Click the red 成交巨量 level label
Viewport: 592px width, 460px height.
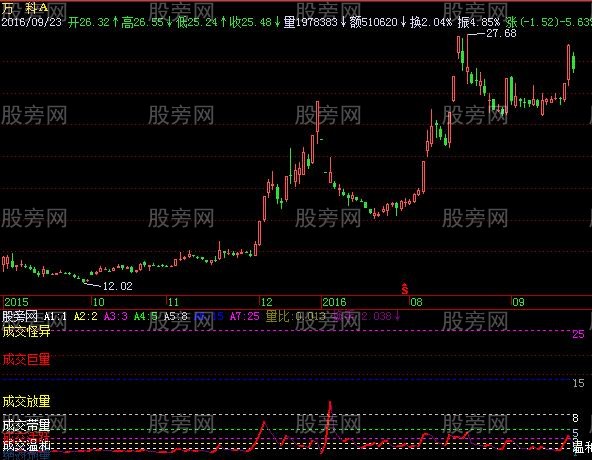[x=26, y=360]
